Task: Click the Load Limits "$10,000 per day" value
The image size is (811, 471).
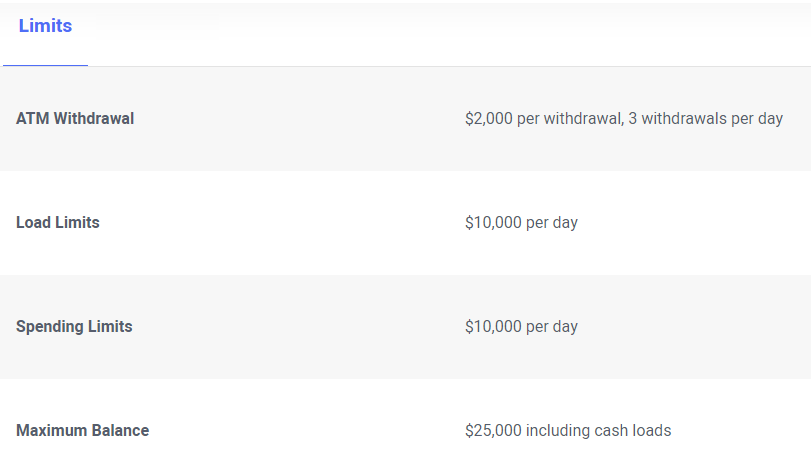Action: tap(521, 223)
